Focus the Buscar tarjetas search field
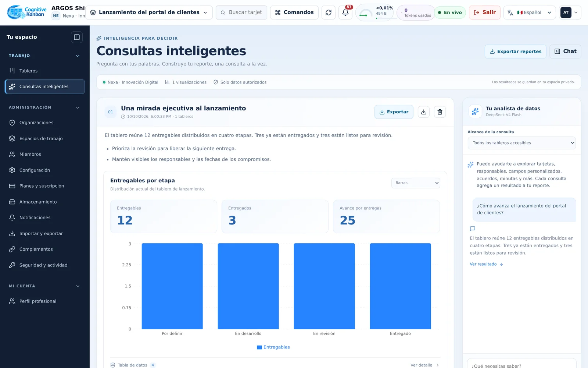This screenshot has height=368, width=588. (241, 13)
